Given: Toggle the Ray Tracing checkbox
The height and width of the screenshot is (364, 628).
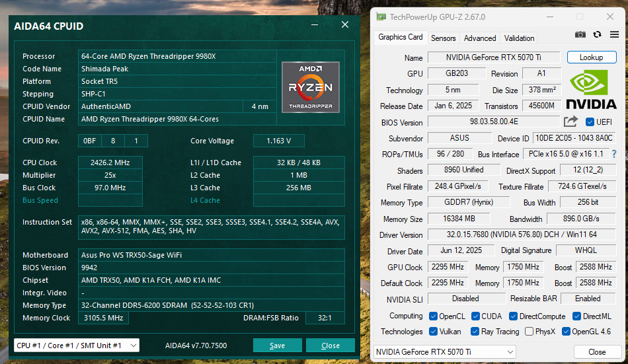Looking at the screenshot, I should click(x=475, y=331).
